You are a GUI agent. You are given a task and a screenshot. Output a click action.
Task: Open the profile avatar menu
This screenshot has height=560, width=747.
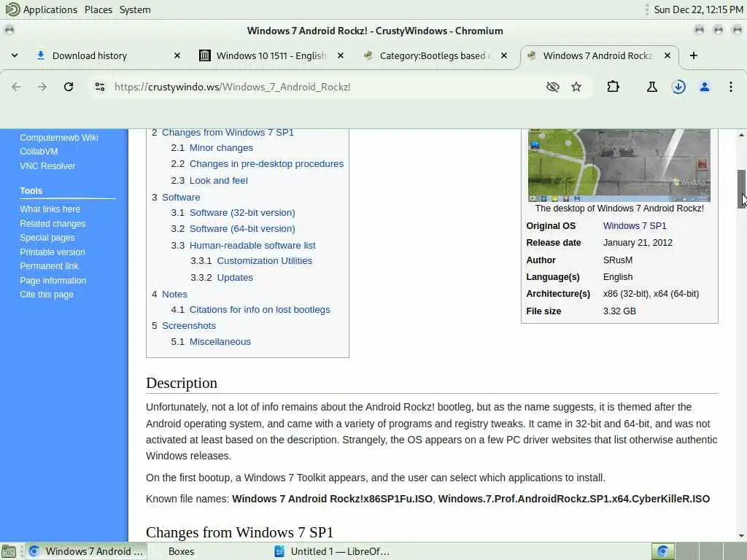coord(705,87)
